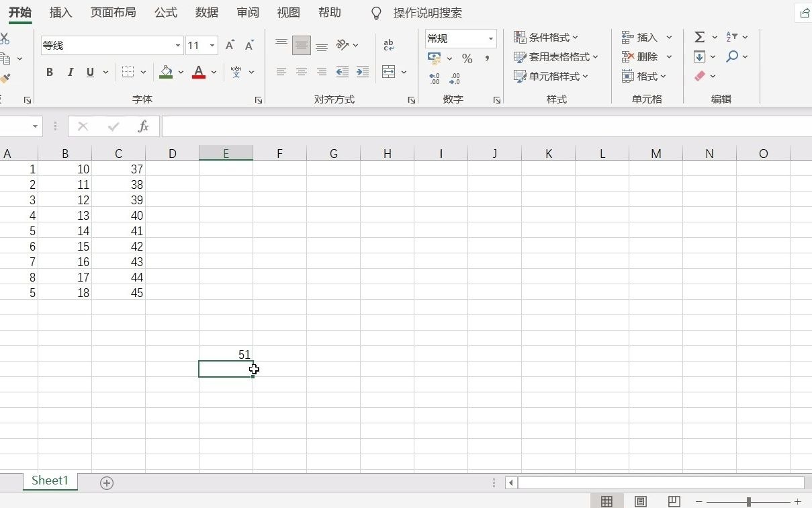
Task: Expand the 常规 number format dropdown
Action: click(x=490, y=38)
